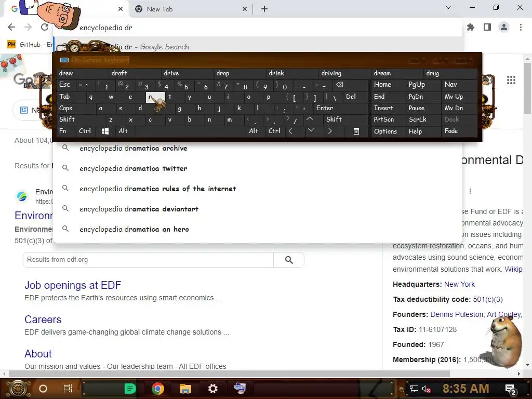The width and height of the screenshot is (532, 399).
Task: Open the tab search chevron in Chrome
Action: click(x=448, y=7)
